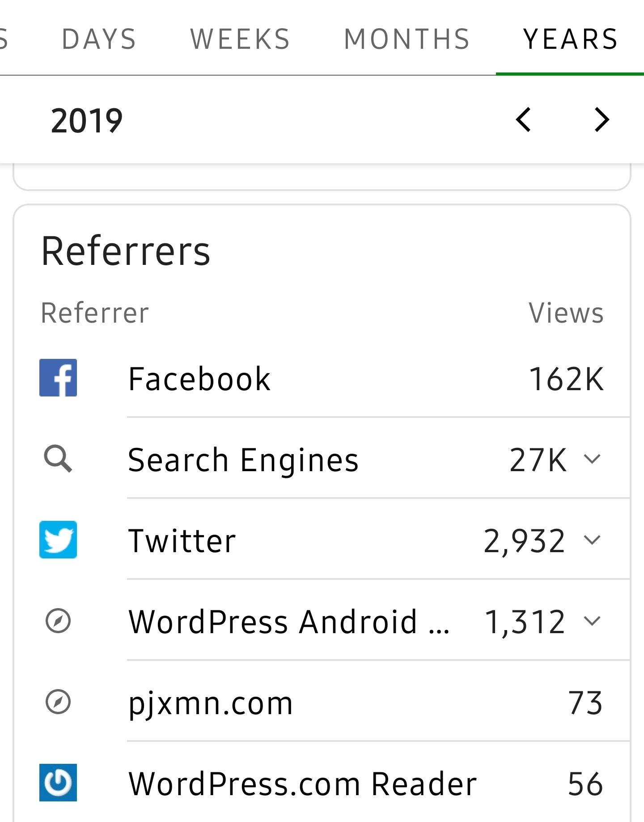The image size is (644, 822).
Task: Open the pjxmn.com referrer link
Action: [x=211, y=703]
